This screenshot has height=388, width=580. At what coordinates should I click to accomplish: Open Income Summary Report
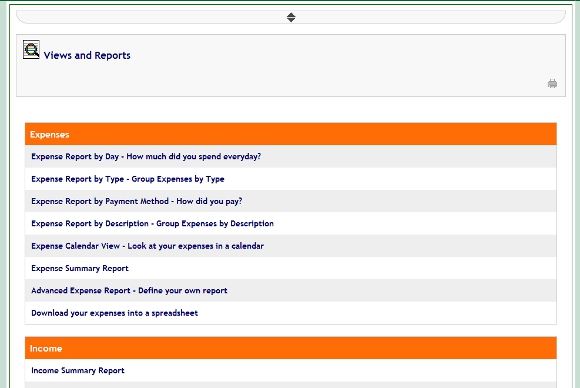pos(78,370)
